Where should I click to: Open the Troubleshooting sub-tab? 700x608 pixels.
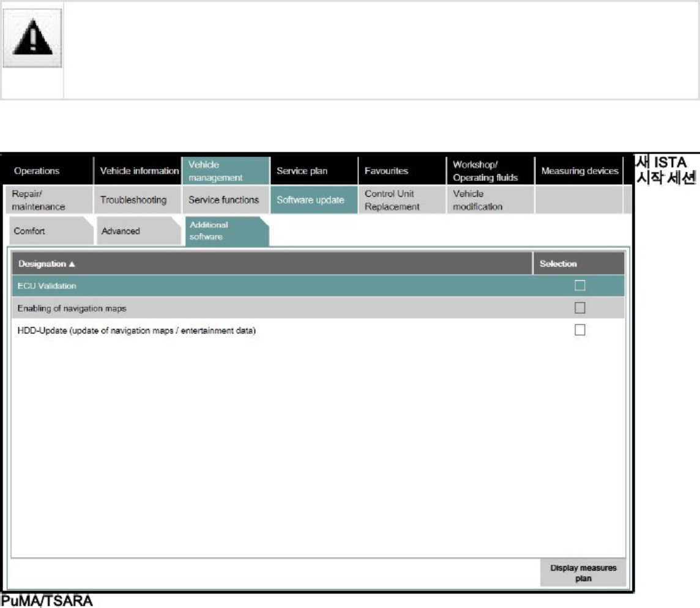138,200
